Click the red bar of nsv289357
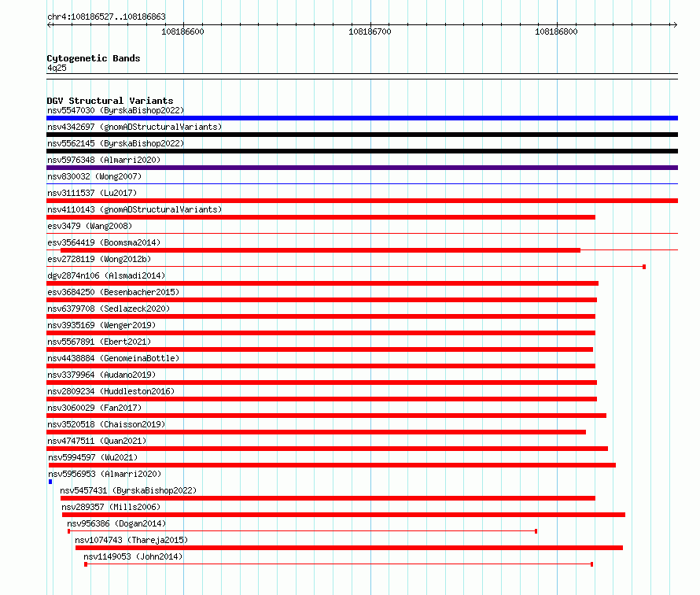The image size is (700, 595). pyautogui.click(x=344, y=515)
